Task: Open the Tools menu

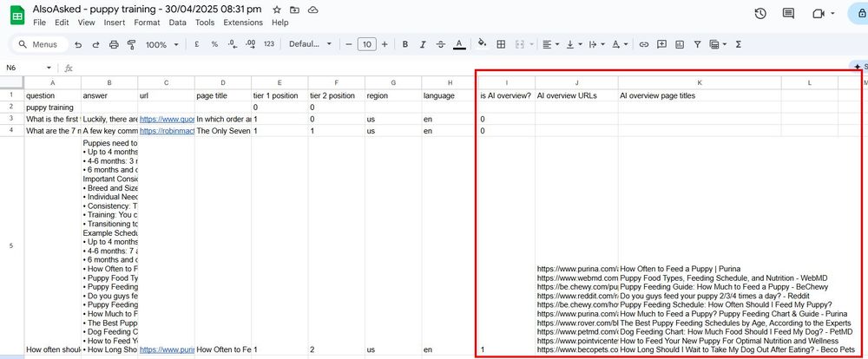Action: (x=205, y=23)
